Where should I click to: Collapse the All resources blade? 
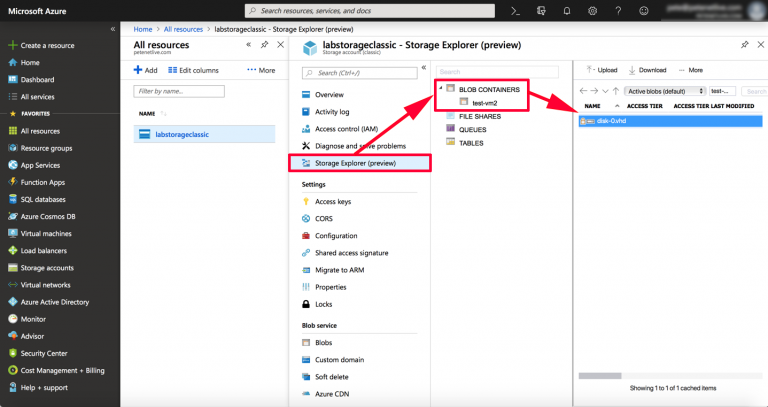248,45
